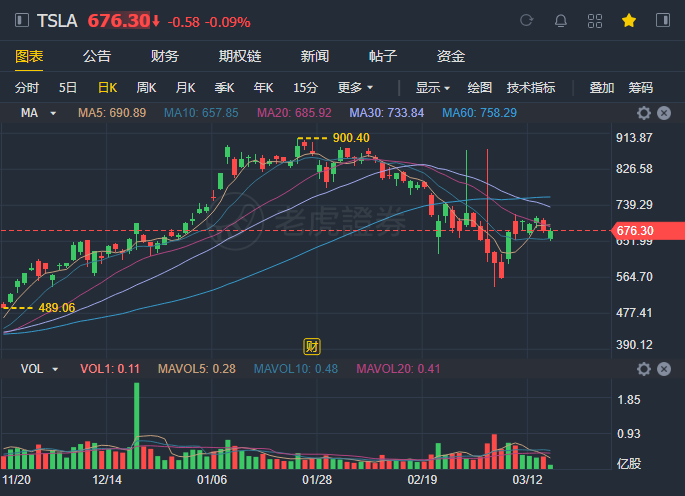This screenshot has height=496, width=685.
Task: Click the 筹码 chip distribution button
Action: click(x=640, y=88)
